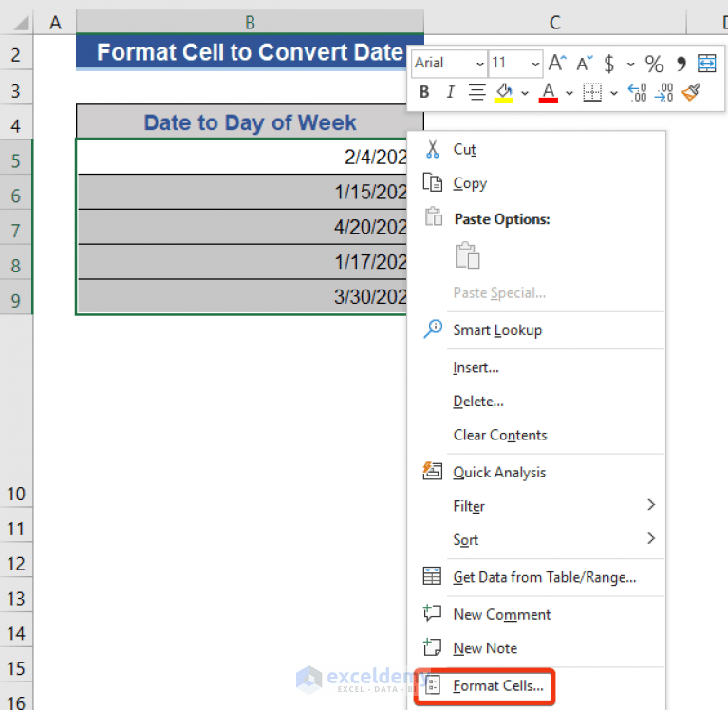The image size is (728, 710).
Task: Click the Format Cells icon
Action: 433,685
